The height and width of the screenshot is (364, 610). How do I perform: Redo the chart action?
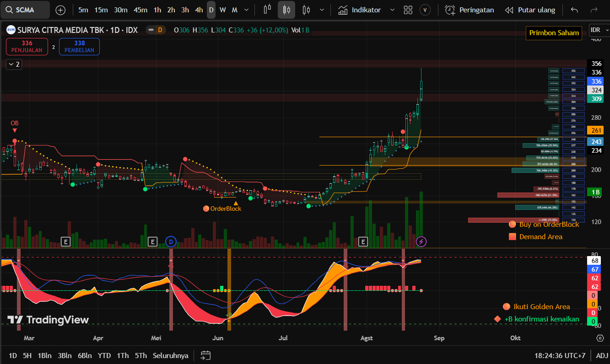[x=594, y=10]
